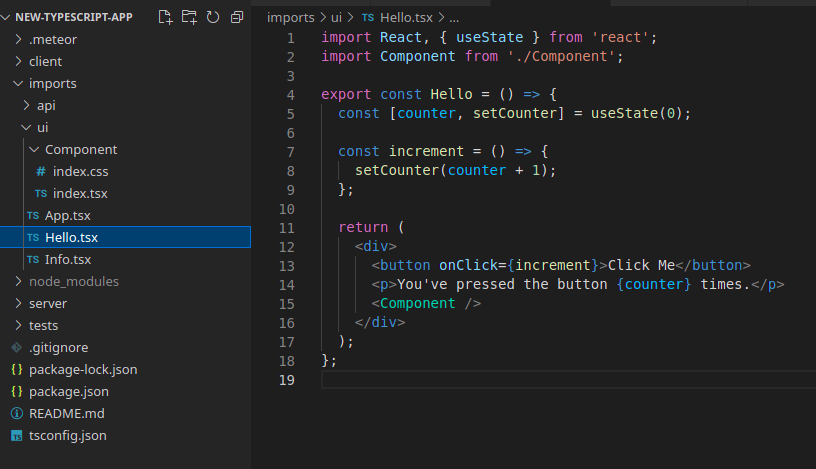Click the ellipsis breadcrumb segment
816x469 pixels.
tap(454, 19)
